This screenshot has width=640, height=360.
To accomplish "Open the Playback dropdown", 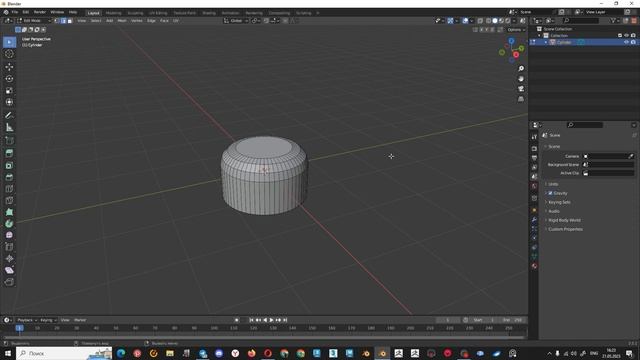I will click(x=27, y=320).
